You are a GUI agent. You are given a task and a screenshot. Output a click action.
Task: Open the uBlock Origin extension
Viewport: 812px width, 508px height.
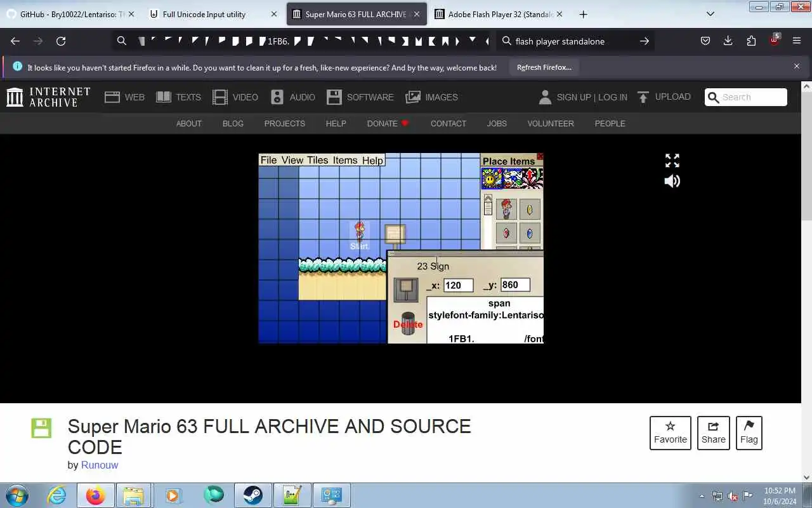click(x=774, y=41)
